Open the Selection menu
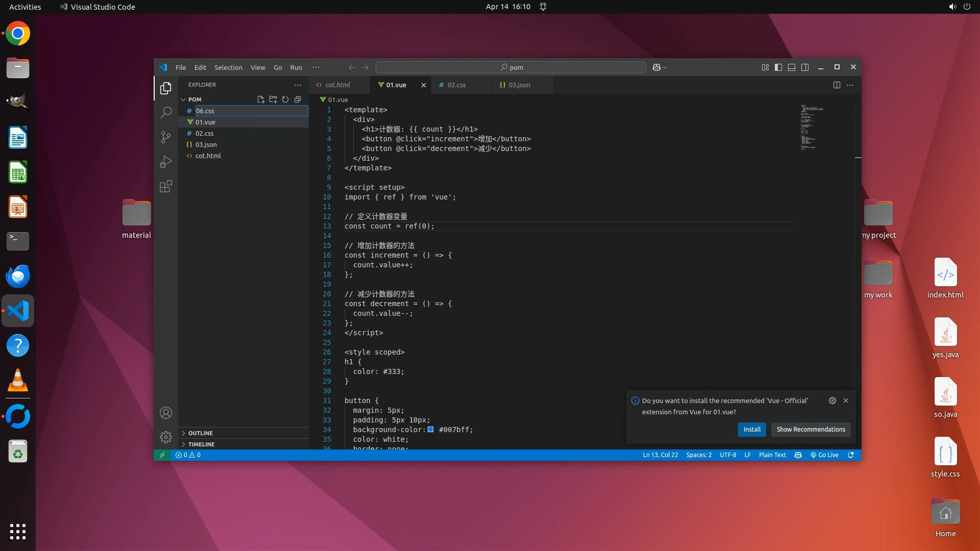This screenshot has width=980, height=551. [x=228, y=67]
